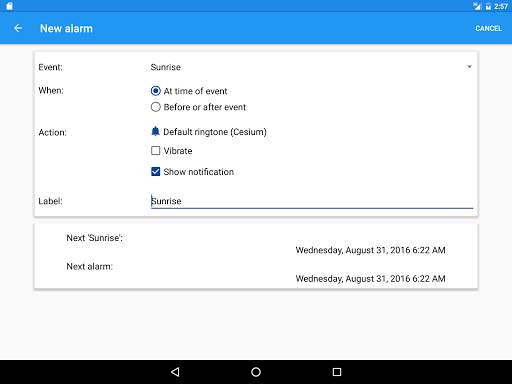The width and height of the screenshot is (512, 384).
Task: Open the Event dropdown showing Sunrise
Action: pos(311,67)
